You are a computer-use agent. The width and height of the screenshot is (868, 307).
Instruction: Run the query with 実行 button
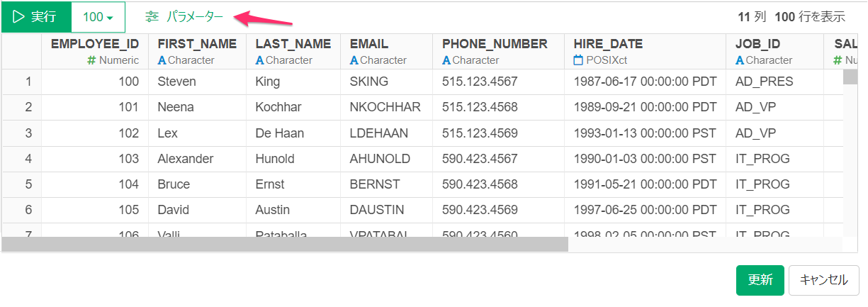pyautogui.click(x=36, y=17)
